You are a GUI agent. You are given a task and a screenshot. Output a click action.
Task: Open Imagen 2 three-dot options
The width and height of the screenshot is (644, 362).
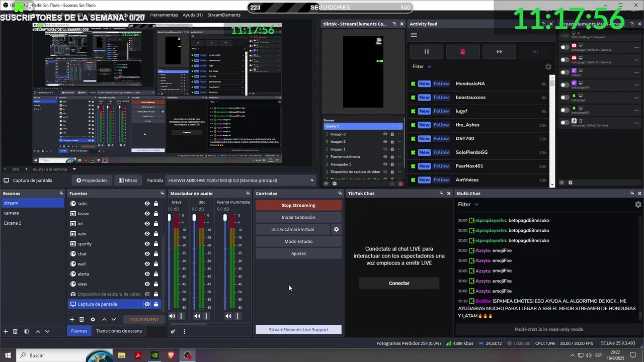[x=399, y=142]
